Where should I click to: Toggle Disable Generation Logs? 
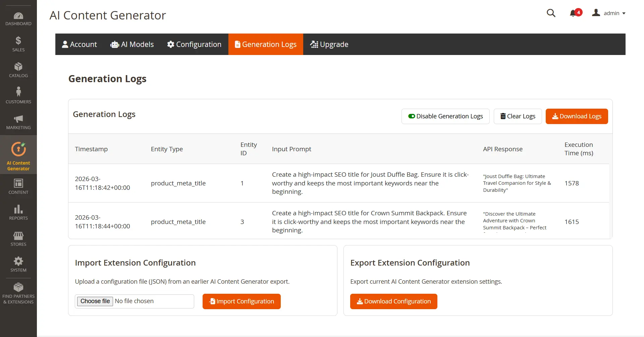[445, 116]
